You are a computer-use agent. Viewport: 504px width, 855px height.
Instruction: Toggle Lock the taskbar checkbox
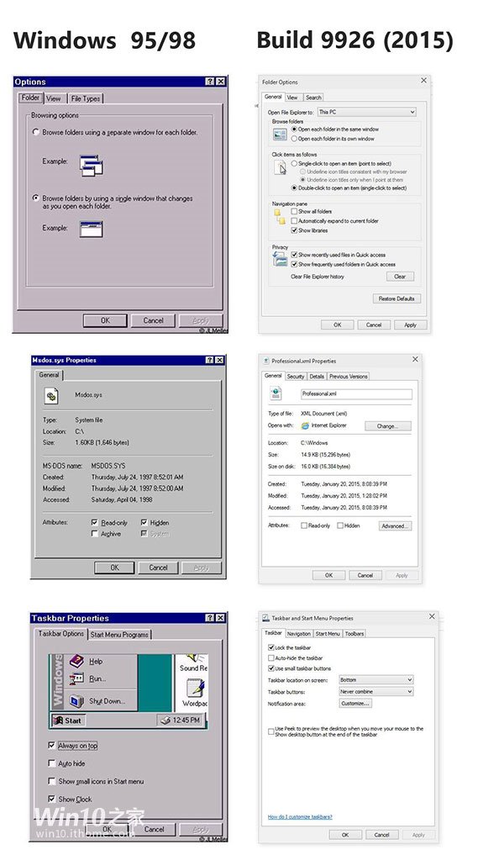pos(270,648)
